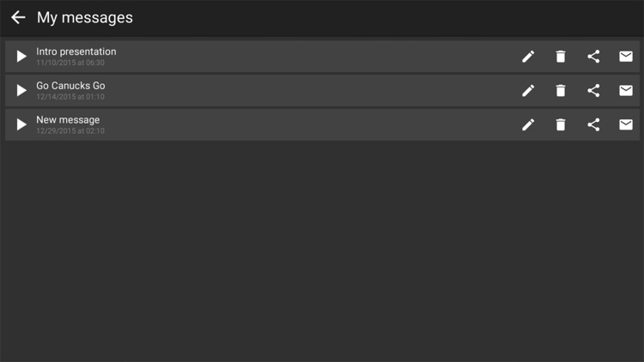Viewport: 644px width, 362px height.
Task: Rename New message with pencil icon
Action: 528,124
